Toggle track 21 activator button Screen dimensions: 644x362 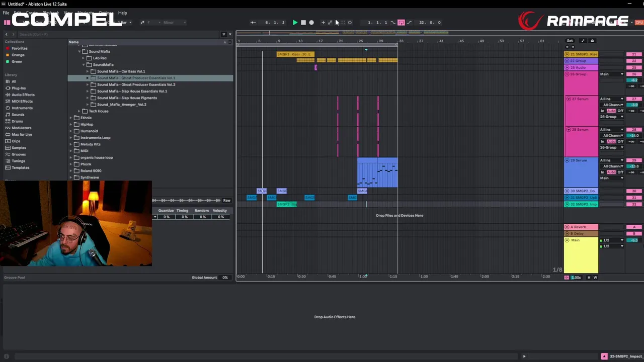point(634,54)
